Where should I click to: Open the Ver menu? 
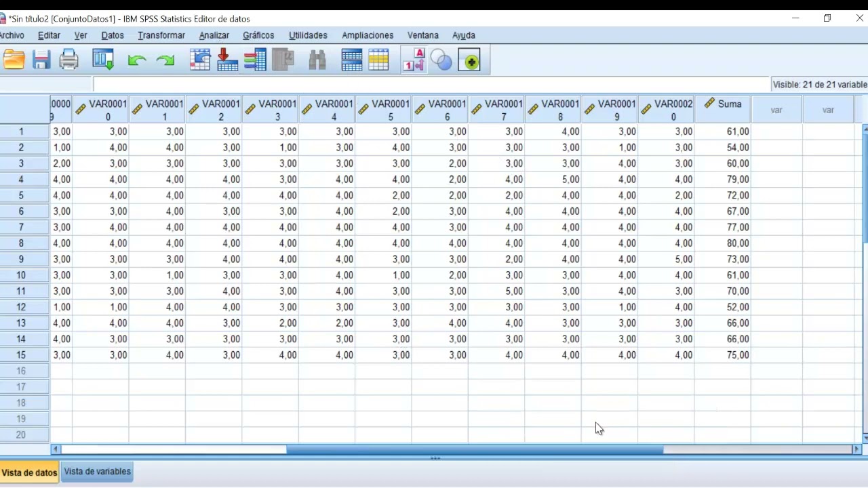click(x=81, y=35)
